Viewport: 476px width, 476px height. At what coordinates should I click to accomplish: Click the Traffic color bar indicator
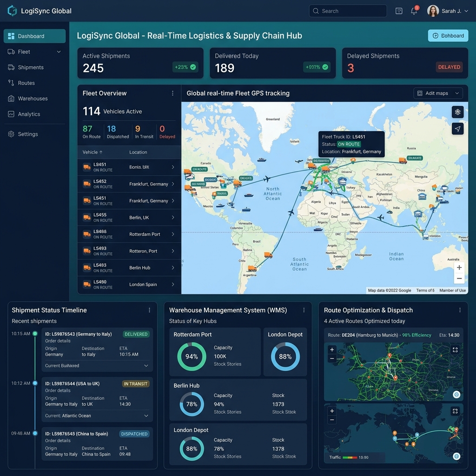click(350, 457)
